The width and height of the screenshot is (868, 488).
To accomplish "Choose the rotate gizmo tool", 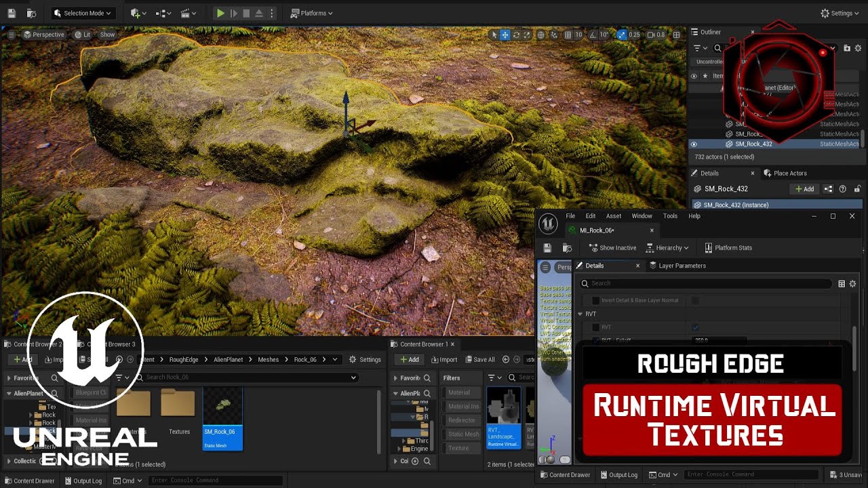I will click(516, 35).
